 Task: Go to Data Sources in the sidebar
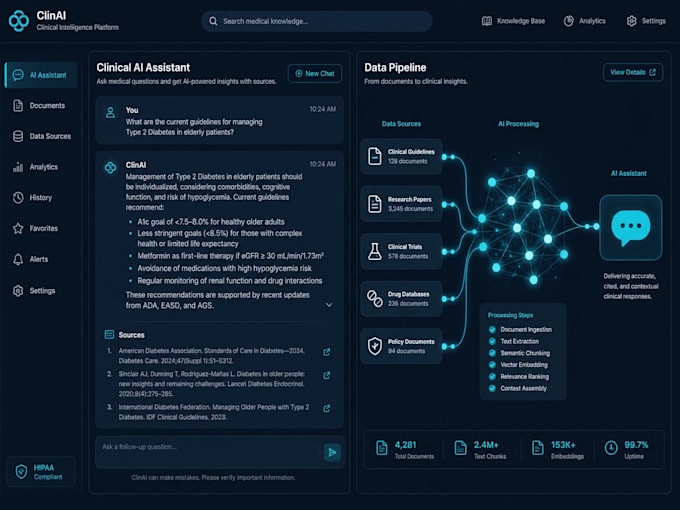(x=42, y=136)
